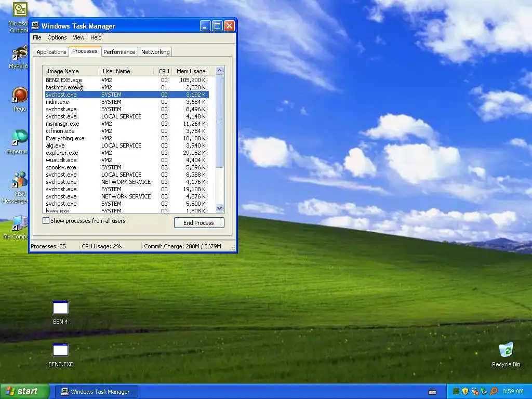Select svchost.exe row using 8,496 K
This screenshot has height=399, width=532.
[x=127, y=109]
